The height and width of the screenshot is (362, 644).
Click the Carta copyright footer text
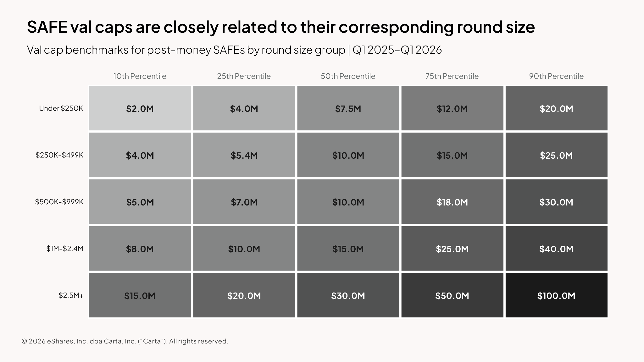[125, 341]
